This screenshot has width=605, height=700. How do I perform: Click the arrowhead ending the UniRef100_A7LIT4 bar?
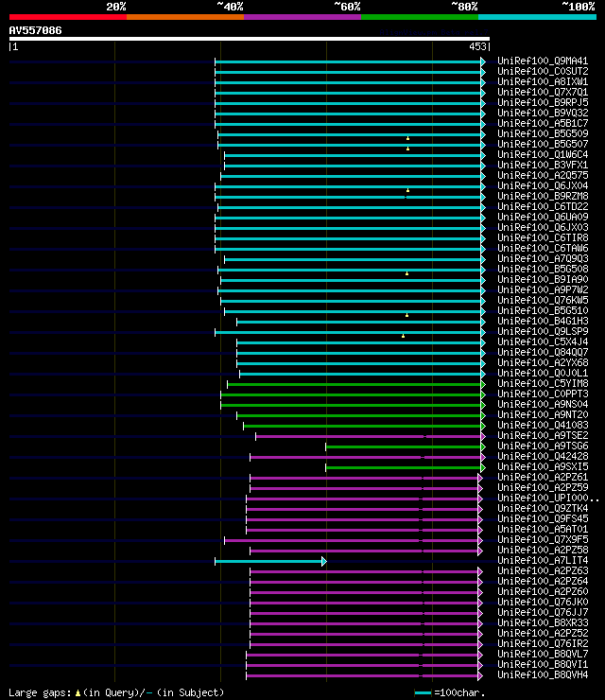(324, 561)
